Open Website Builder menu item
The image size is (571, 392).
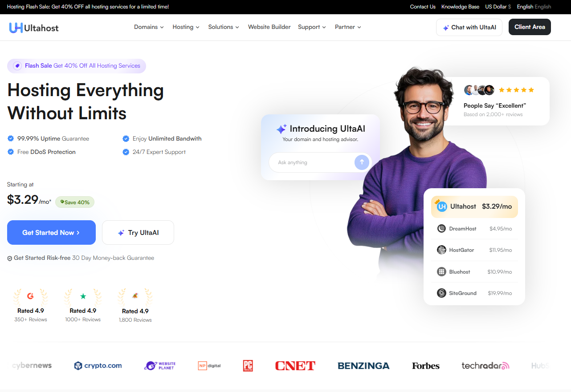pos(269,27)
